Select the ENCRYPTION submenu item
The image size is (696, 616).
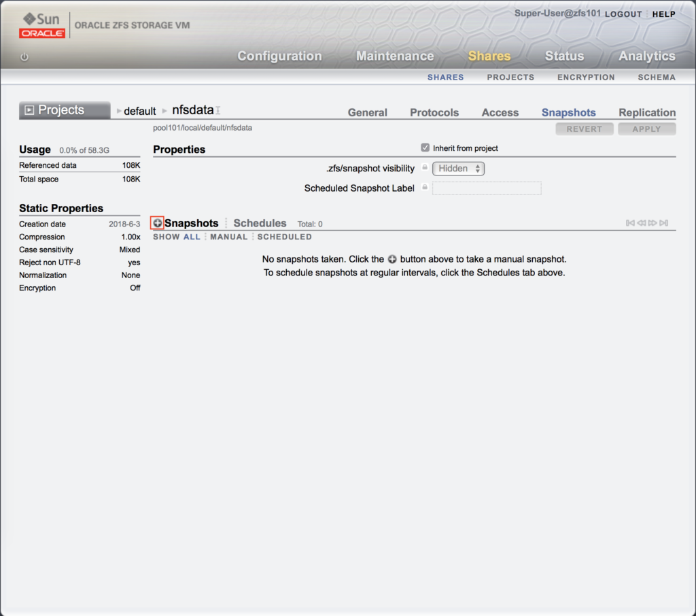pyautogui.click(x=586, y=78)
